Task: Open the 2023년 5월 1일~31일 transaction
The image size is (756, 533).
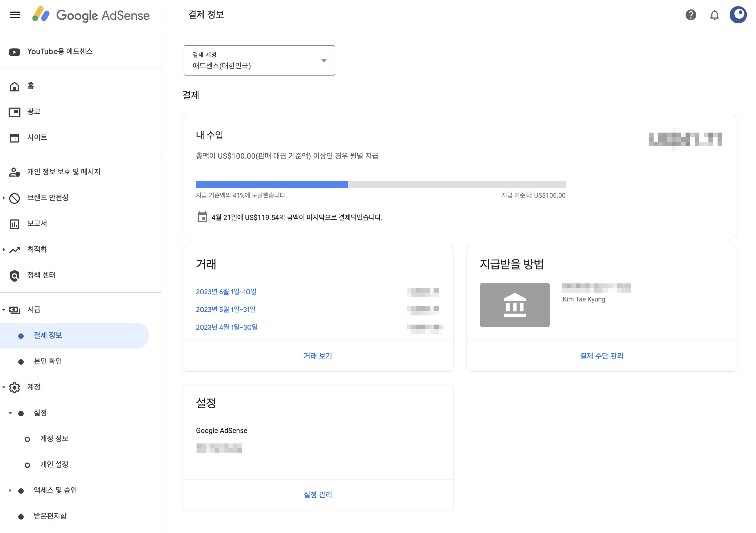Action: pos(226,309)
